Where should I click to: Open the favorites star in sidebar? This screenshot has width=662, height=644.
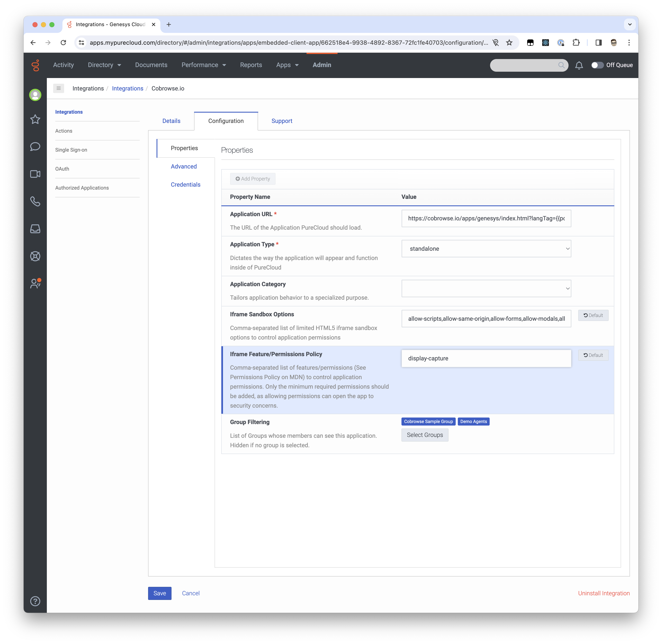pos(35,119)
